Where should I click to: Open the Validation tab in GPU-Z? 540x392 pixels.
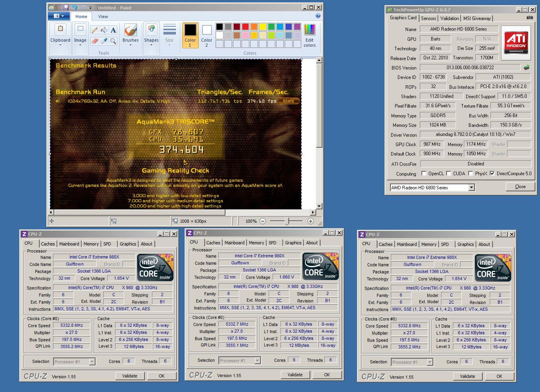(x=450, y=18)
